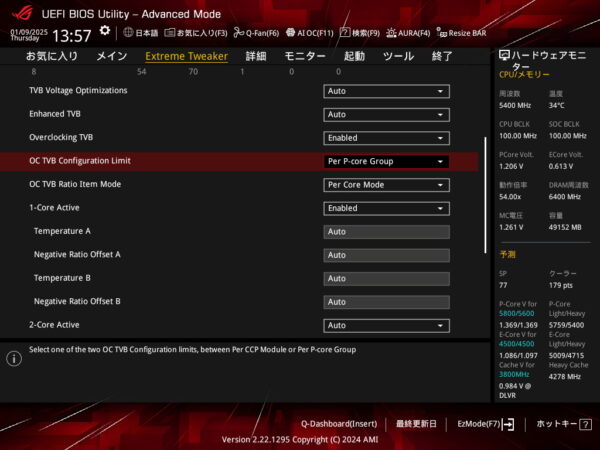Open the 2-Core Active dropdown
This screenshot has height=450, width=600.
pos(386,325)
